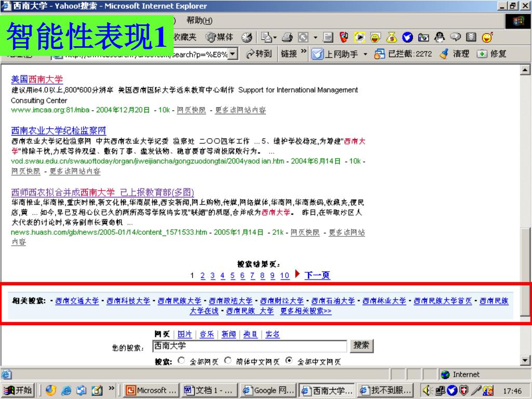
Task: Open dropdown arrow beside the resize icon
Action: [x=315, y=37]
